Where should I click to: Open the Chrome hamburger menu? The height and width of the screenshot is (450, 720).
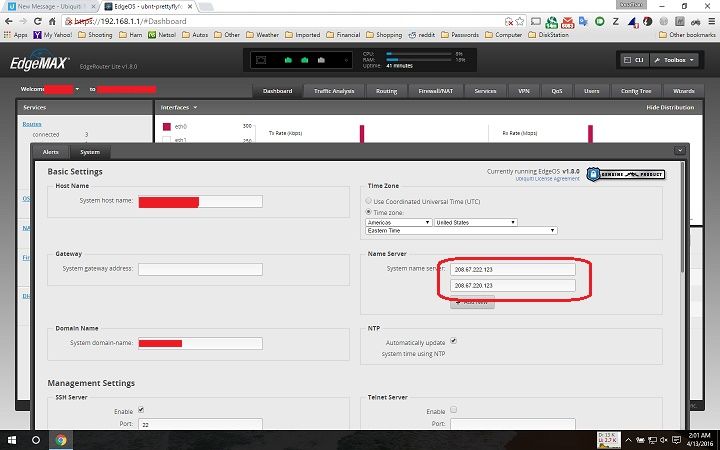click(709, 19)
